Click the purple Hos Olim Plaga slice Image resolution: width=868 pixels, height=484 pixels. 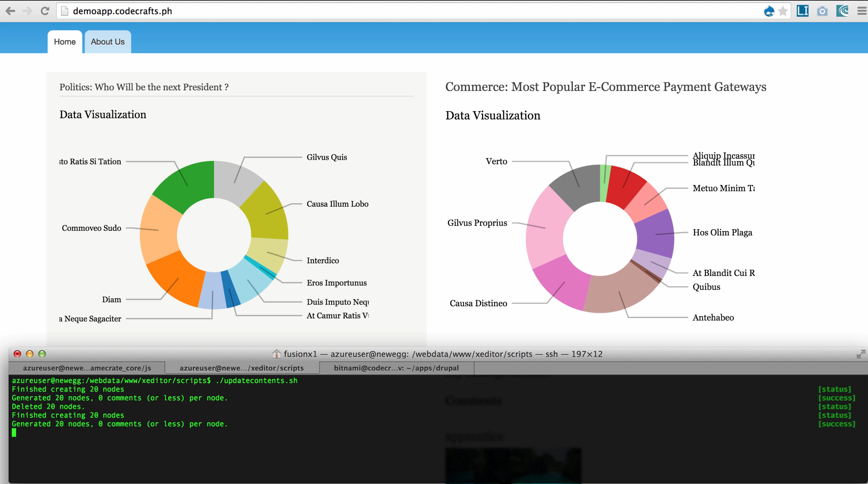click(x=655, y=234)
